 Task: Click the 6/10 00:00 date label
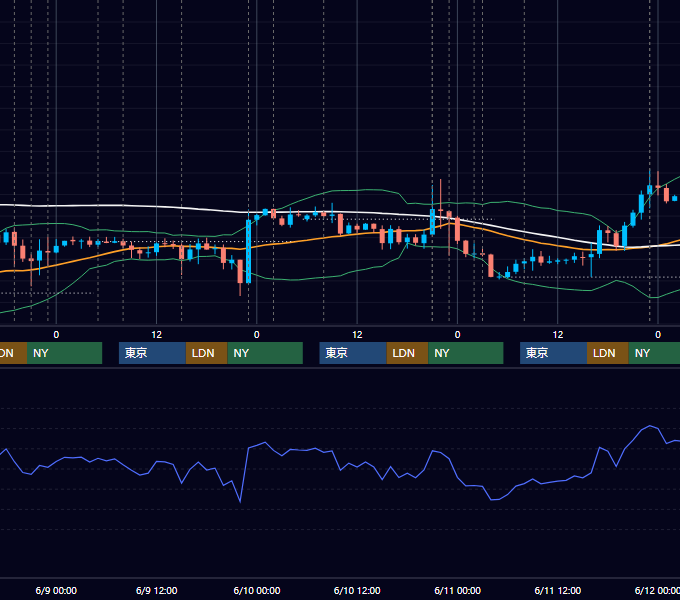pyautogui.click(x=257, y=590)
